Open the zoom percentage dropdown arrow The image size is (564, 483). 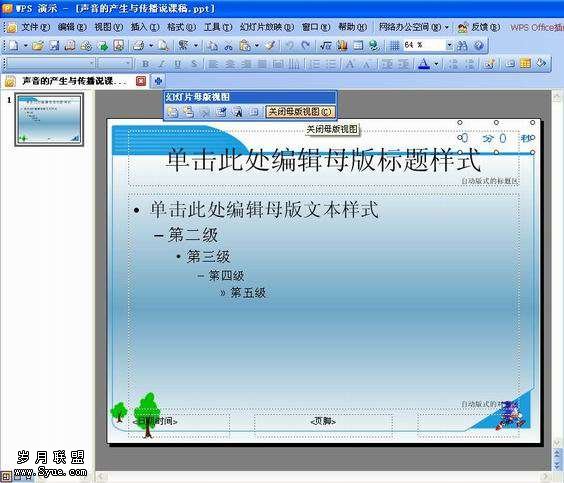[x=449, y=45]
